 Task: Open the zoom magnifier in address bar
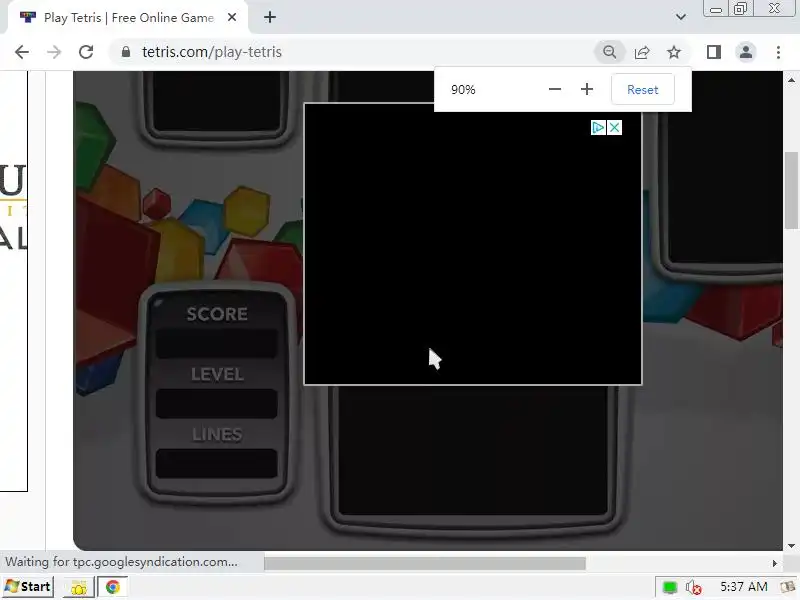(x=609, y=52)
